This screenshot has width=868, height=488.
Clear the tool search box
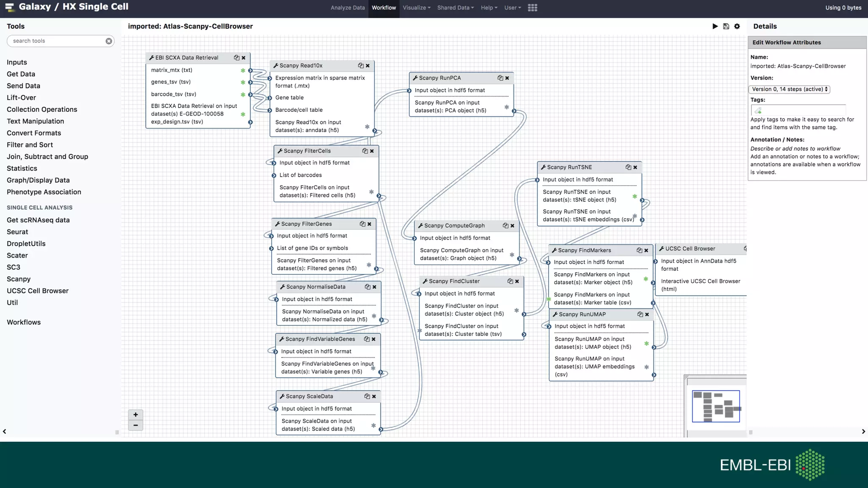click(109, 41)
